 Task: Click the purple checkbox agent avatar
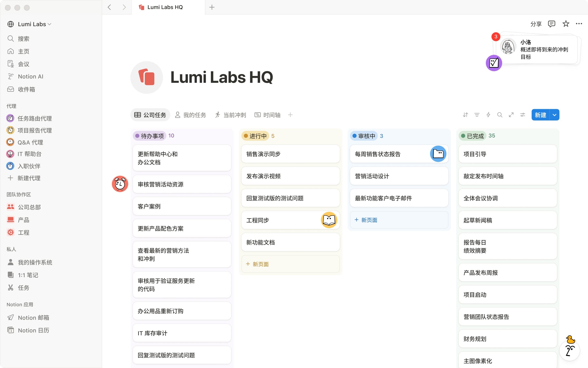(494, 63)
